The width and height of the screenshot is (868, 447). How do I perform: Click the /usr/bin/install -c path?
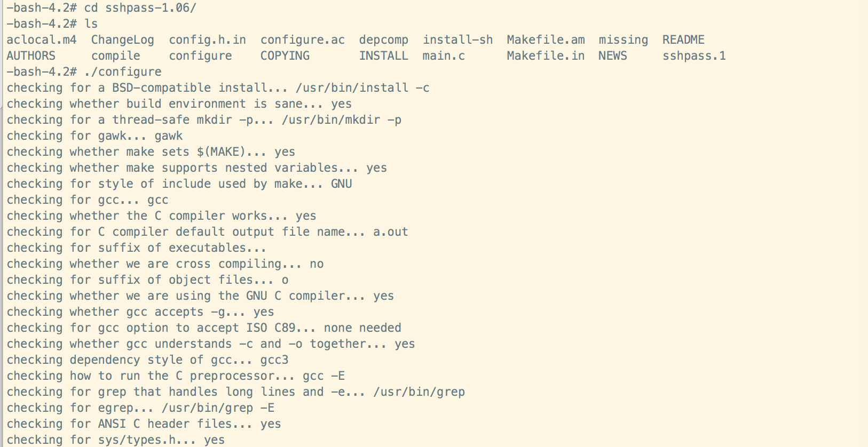click(x=362, y=88)
